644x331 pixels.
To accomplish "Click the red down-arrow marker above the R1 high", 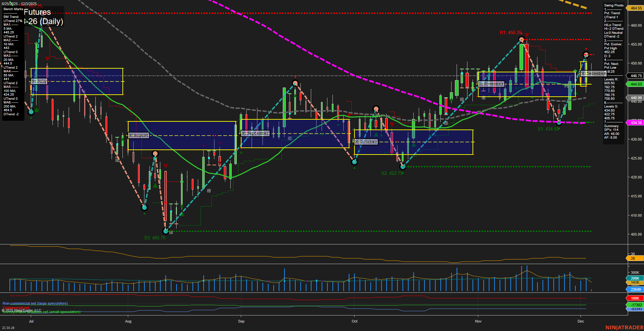I will [x=527, y=35].
